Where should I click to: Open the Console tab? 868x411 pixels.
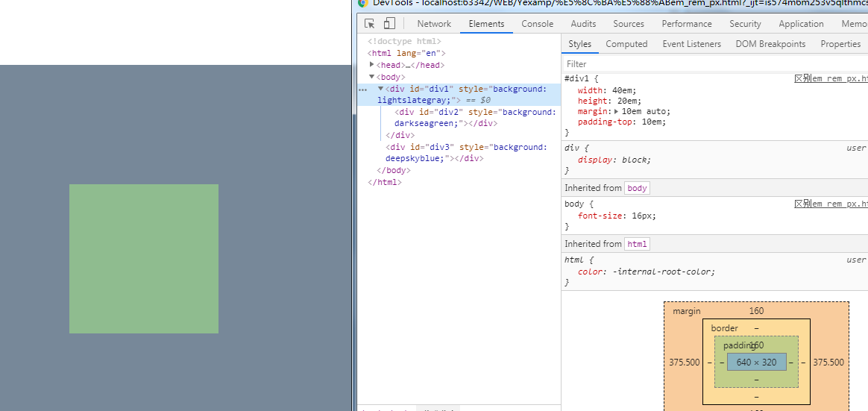coord(538,24)
